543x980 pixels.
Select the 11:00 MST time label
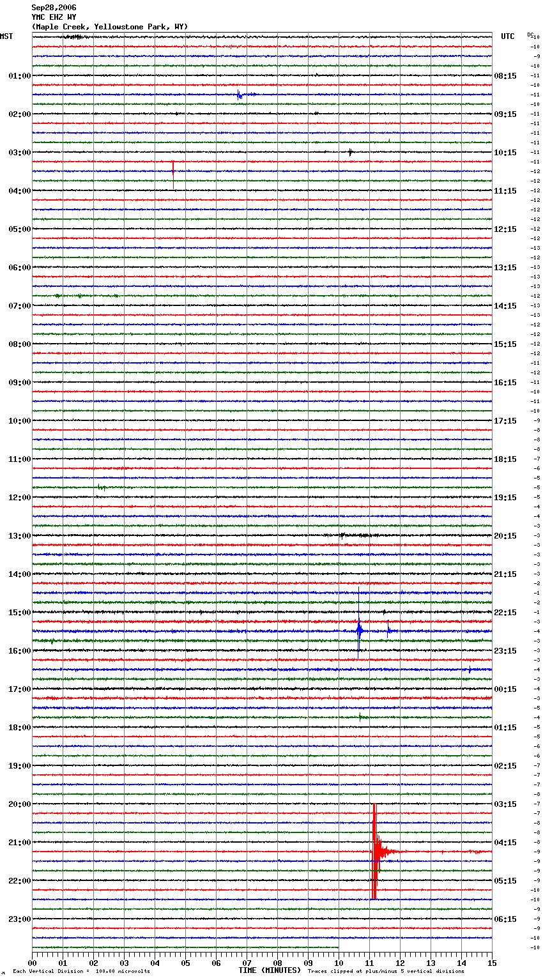[20, 459]
